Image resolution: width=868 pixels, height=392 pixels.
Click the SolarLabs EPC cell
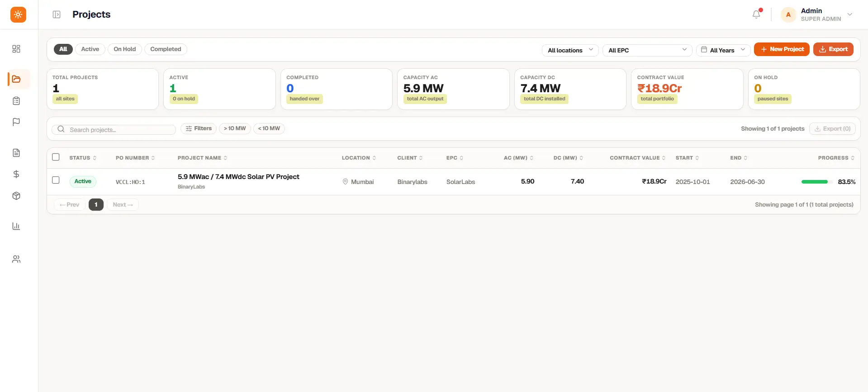click(460, 182)
